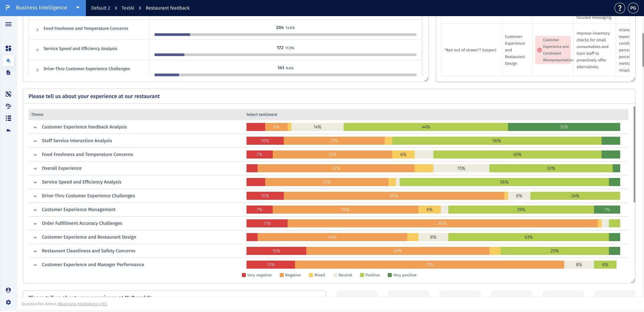Open the reports document icon in sidebar
Image resolution: width=644 pixels, height=312 pixels.
click(x=8, y=73)
